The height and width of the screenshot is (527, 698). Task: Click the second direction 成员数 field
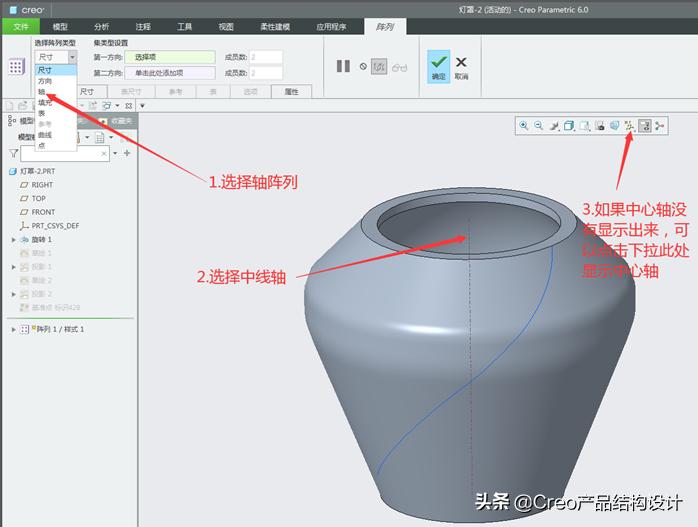pos(266,73)
